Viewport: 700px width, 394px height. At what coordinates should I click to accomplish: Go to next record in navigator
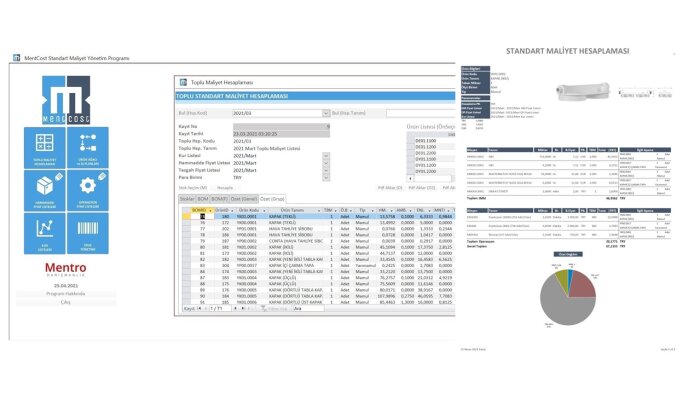[235, 308]
